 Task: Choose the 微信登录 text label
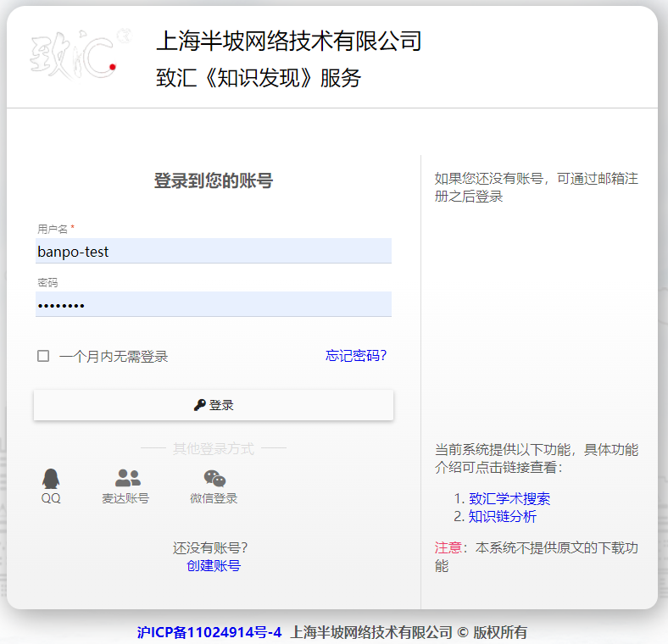point(214,498)
